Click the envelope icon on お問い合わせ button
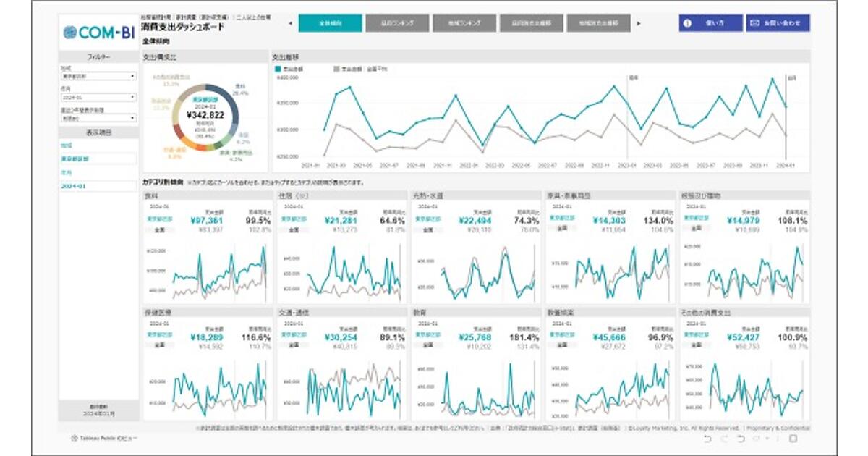This screenshot has width=868, height=456. 755,23
